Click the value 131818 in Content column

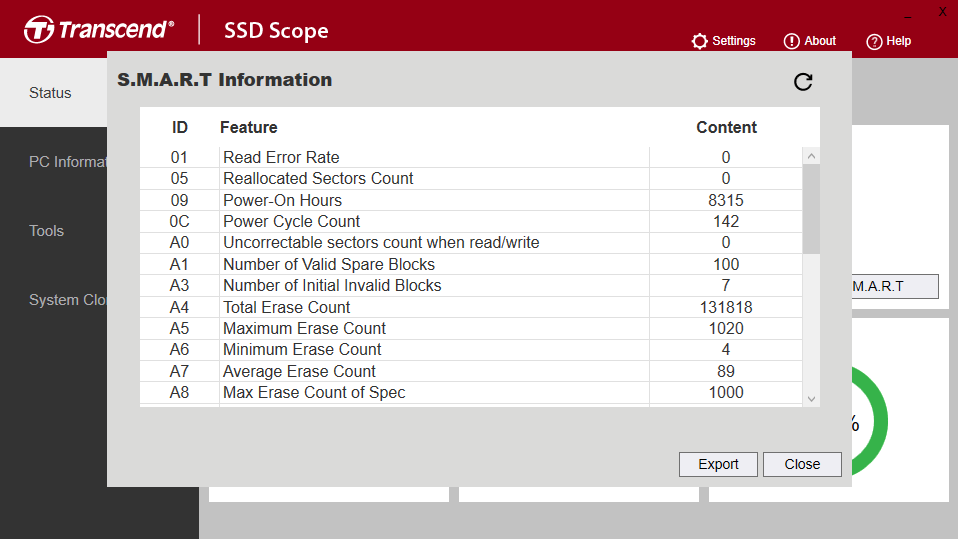coord(726,307)
